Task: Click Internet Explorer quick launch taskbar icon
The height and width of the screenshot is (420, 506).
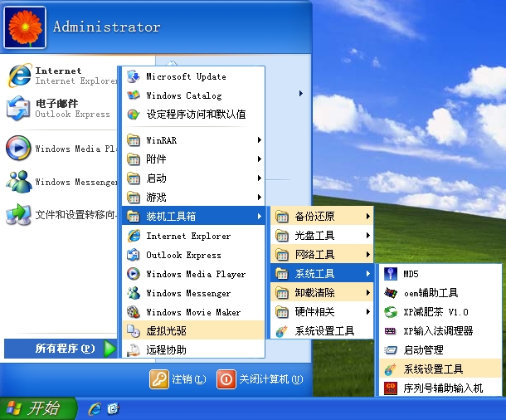Action: (95, 409)
